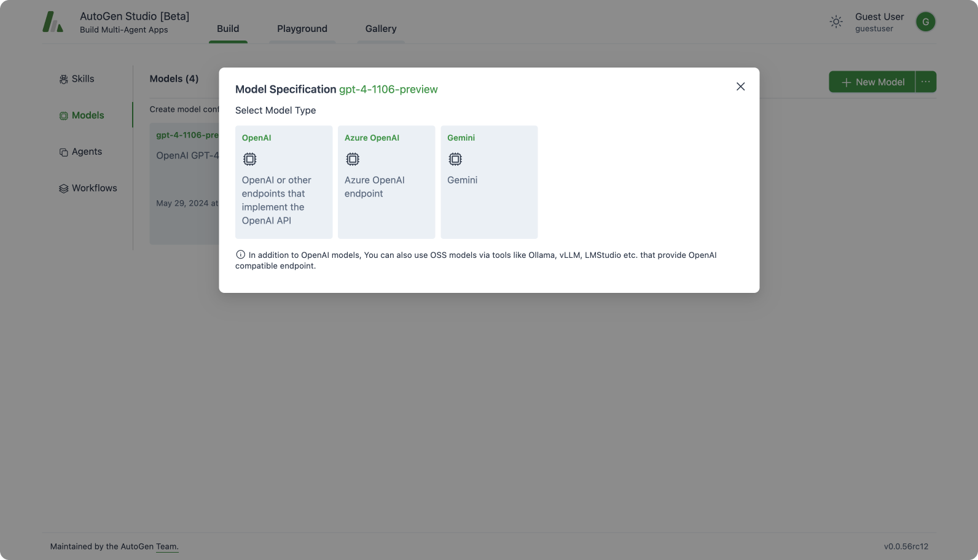Open the gpt-4-1106-preview model card behind dialog
The image size is (978, 560).
pos(184,184)
